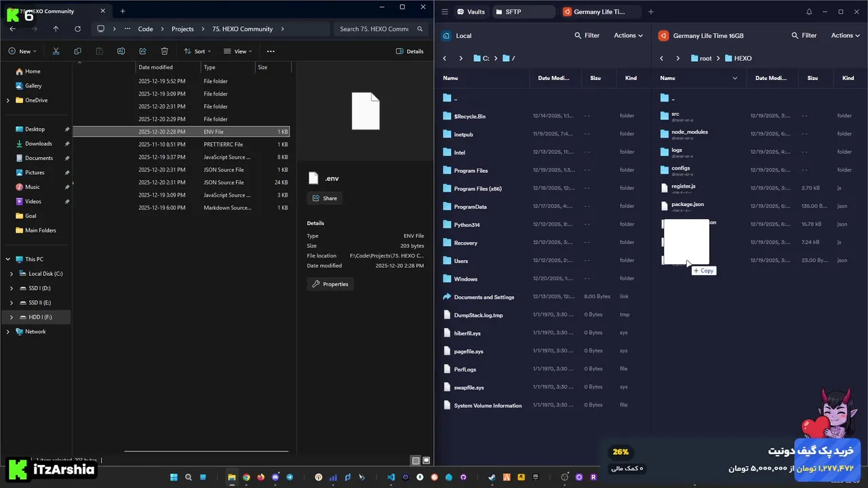The image size is (868, 488).
Task: Open Windows Start menu
Action: pos(174,477)
